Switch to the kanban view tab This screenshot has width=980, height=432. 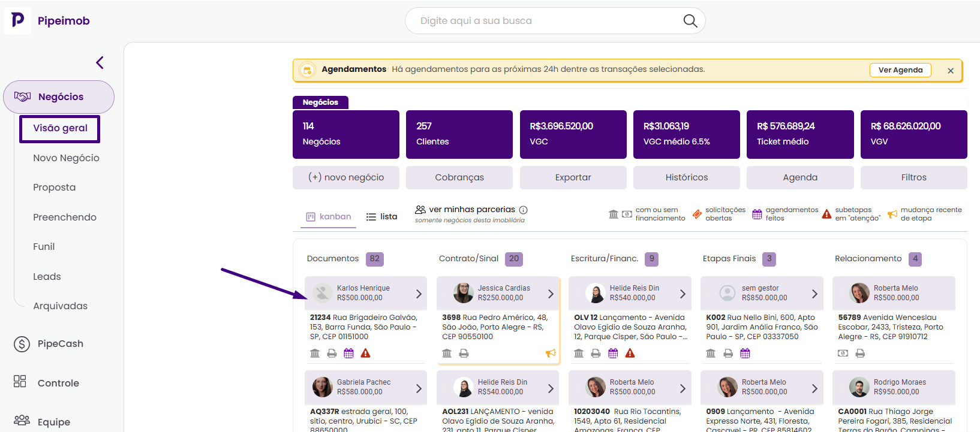328,217
